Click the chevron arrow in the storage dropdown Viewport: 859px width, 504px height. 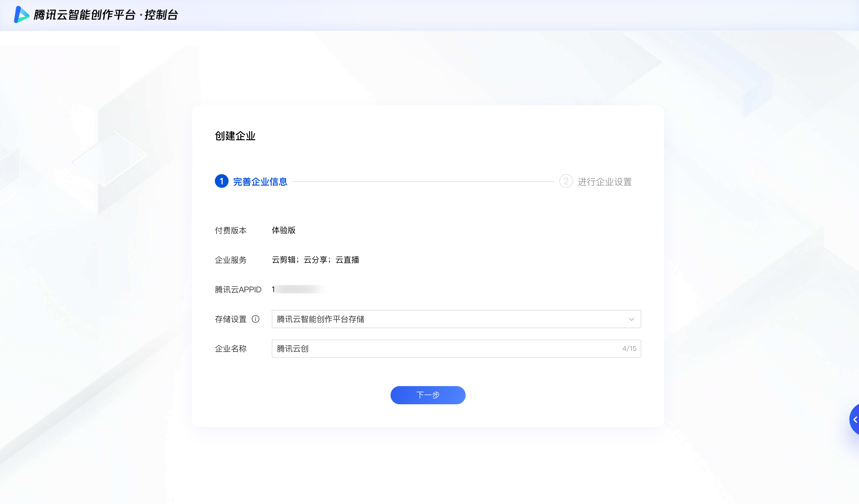coord(631,319)
